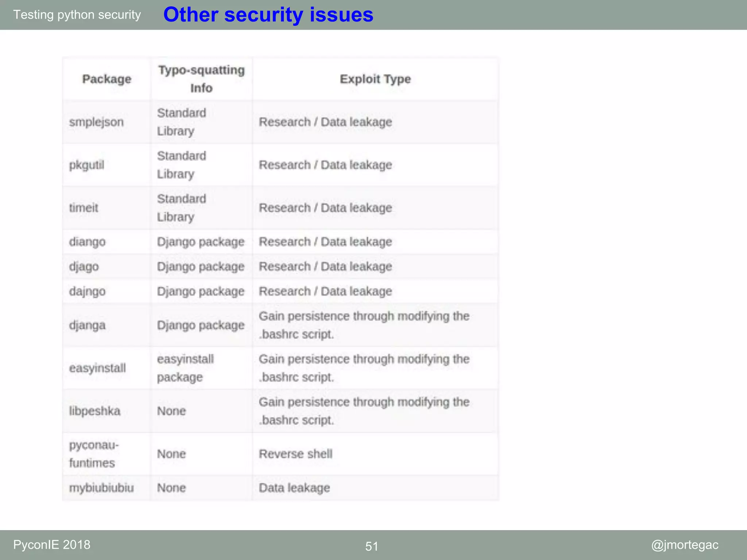
Task: Click 'Research / Data leakage' in smplejson row
Action: [x=325, y=122]
